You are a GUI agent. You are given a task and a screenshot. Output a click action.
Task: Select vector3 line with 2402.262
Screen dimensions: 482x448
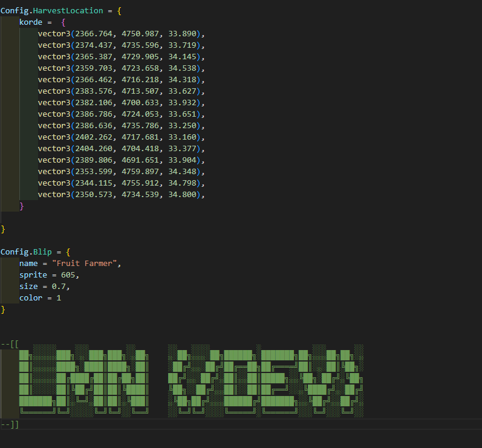[121, 137]
